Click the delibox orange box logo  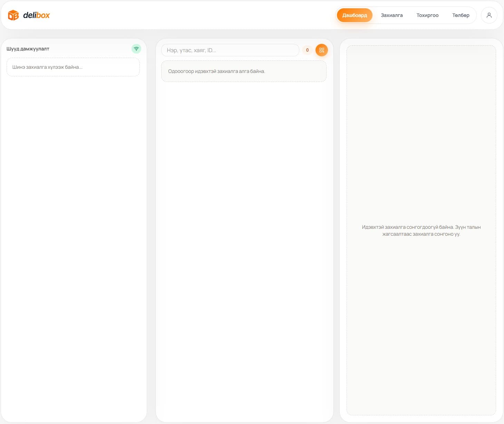(x=13, y=15)
